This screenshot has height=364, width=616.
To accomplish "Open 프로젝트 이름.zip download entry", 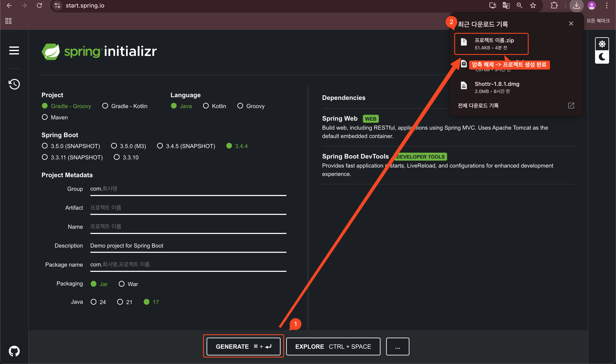I will point(491,44).
